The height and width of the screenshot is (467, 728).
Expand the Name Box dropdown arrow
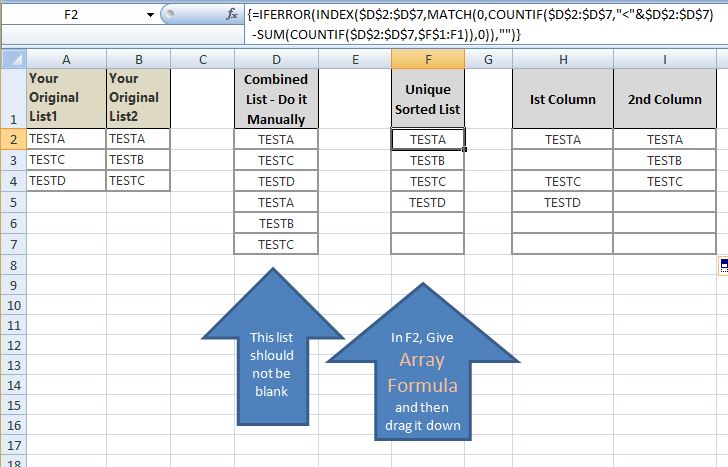pos(150,15)
